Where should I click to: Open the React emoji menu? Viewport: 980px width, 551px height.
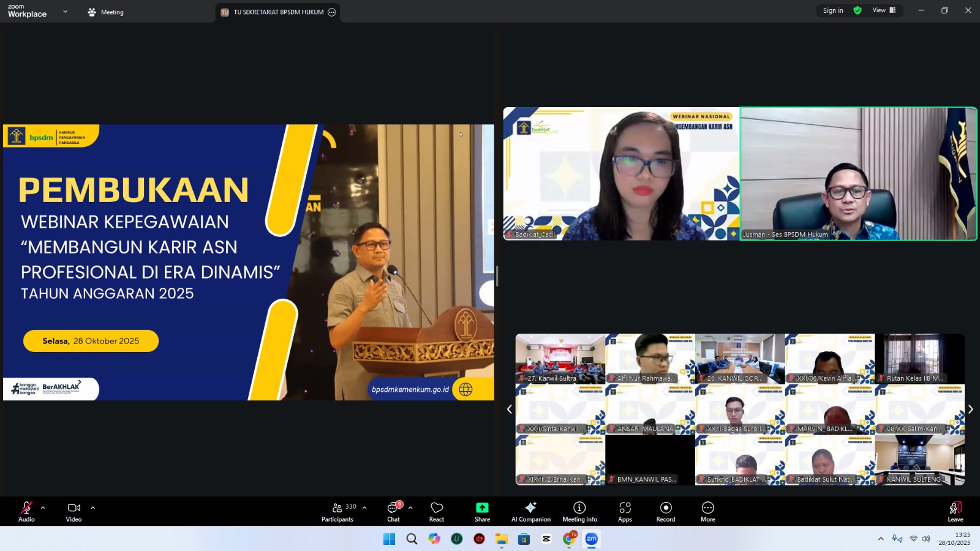pos(437,512)
